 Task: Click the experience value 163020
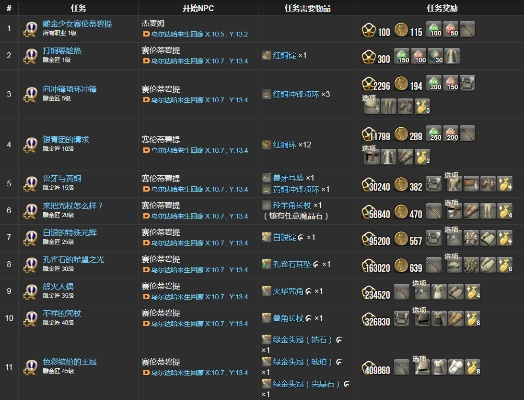click(x=378, y=268)
